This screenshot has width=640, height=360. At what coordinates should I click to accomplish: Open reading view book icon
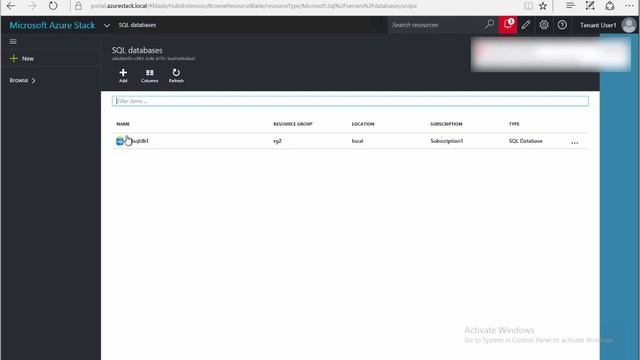528,6
